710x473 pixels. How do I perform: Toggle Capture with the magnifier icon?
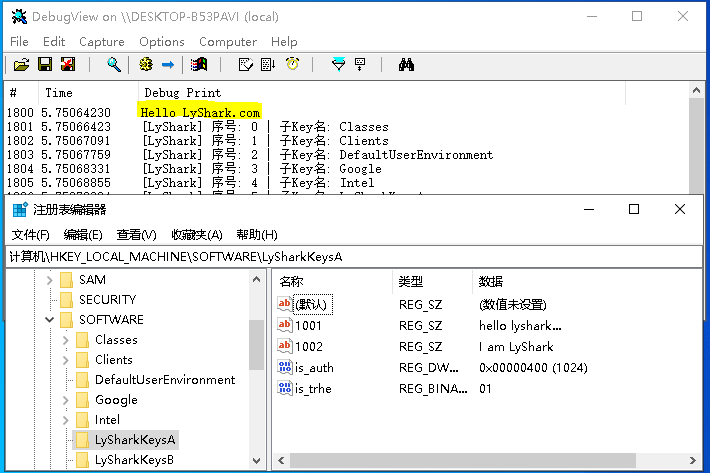coord(115,65)
